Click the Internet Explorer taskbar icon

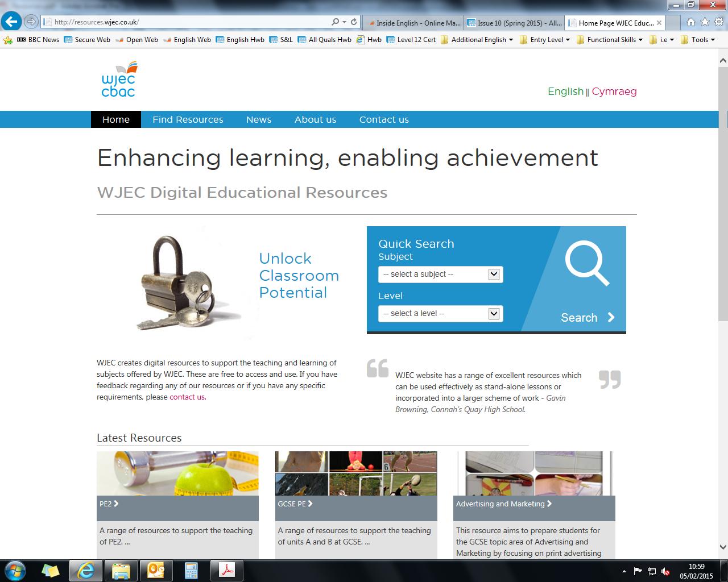[86, 570]
